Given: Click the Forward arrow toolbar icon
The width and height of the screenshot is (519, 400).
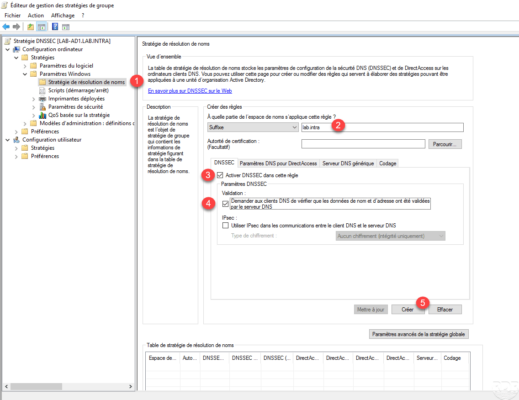Looking at the screenshot, I should click(16, 27).
